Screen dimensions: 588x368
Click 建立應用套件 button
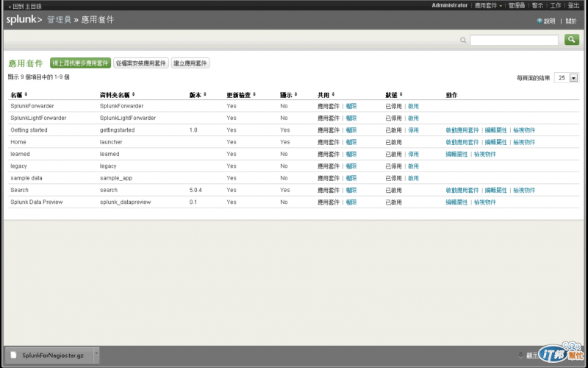[x=190, y=63]
